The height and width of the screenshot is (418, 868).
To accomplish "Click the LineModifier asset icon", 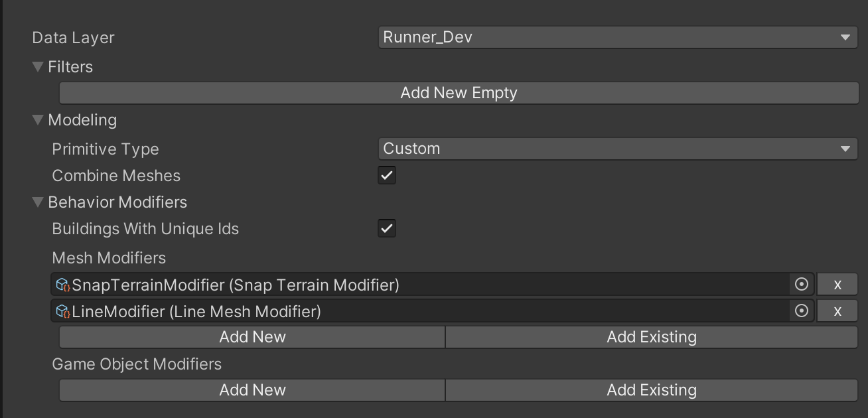I will pyautogui.click(x=63, y=311).
